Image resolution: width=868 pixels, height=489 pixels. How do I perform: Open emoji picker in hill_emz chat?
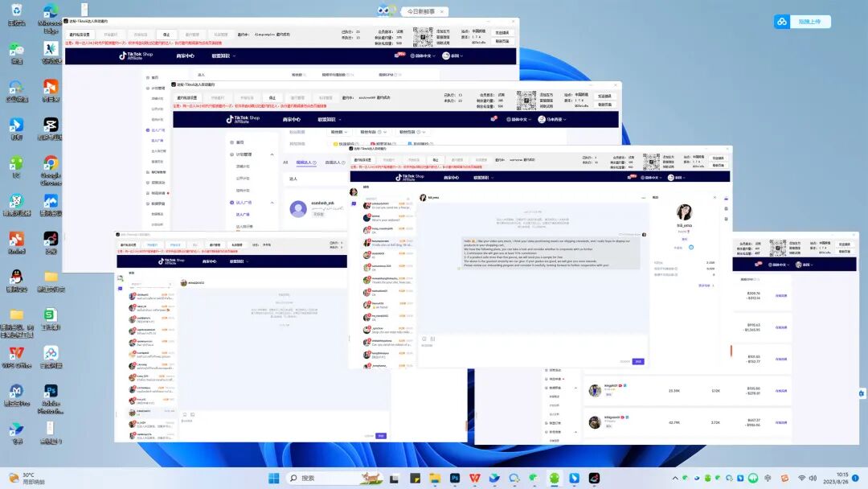coord(424,339)
